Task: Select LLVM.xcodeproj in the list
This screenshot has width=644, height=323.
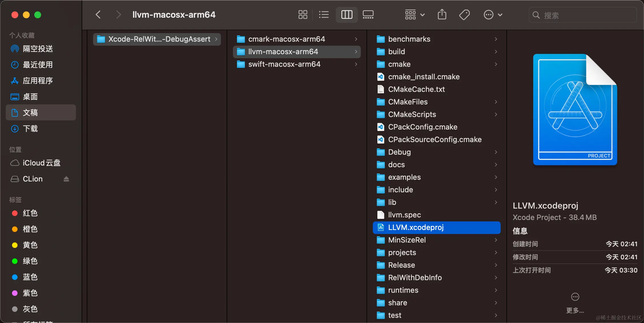Action: [x=437, y=227]
